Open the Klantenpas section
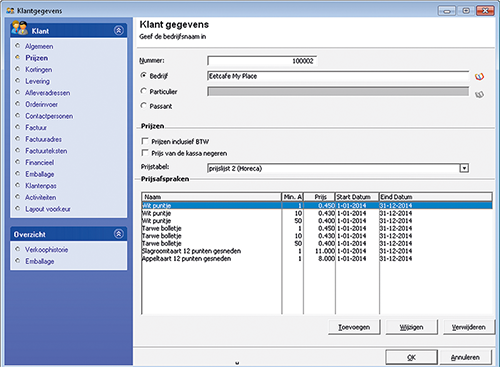This screenshot has width=500, height=367. (x=41, y=186)
